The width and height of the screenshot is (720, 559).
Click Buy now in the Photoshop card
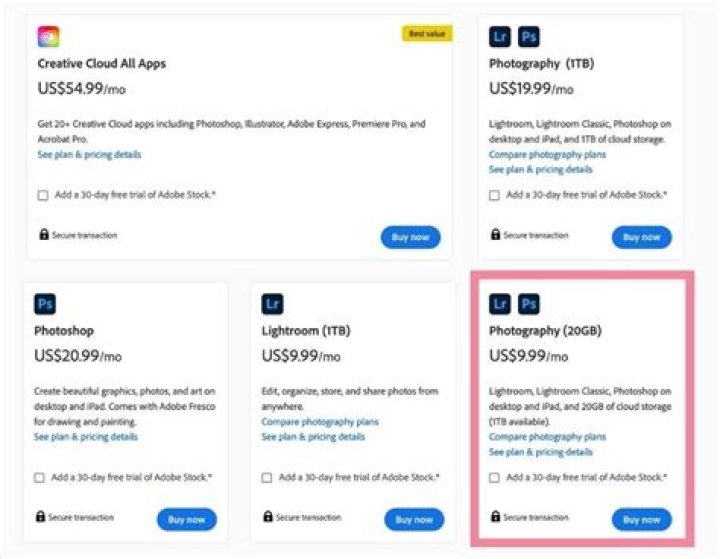(186, 520)
